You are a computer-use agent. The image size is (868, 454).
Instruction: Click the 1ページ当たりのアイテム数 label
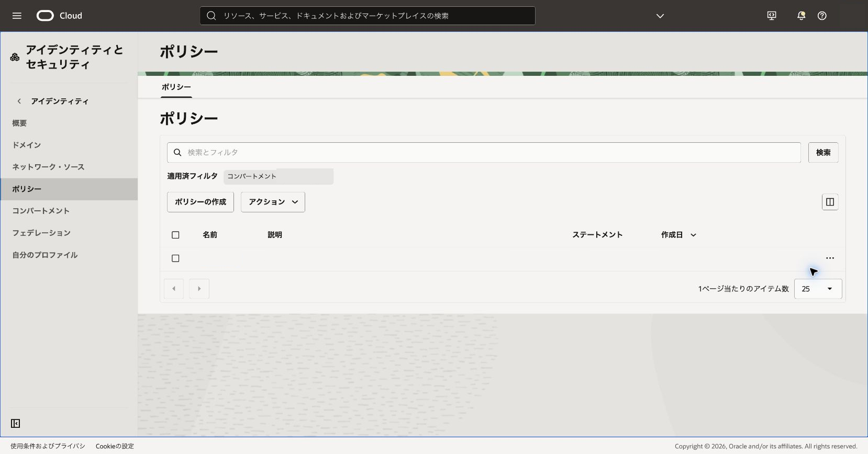click(x=743, y=289)
